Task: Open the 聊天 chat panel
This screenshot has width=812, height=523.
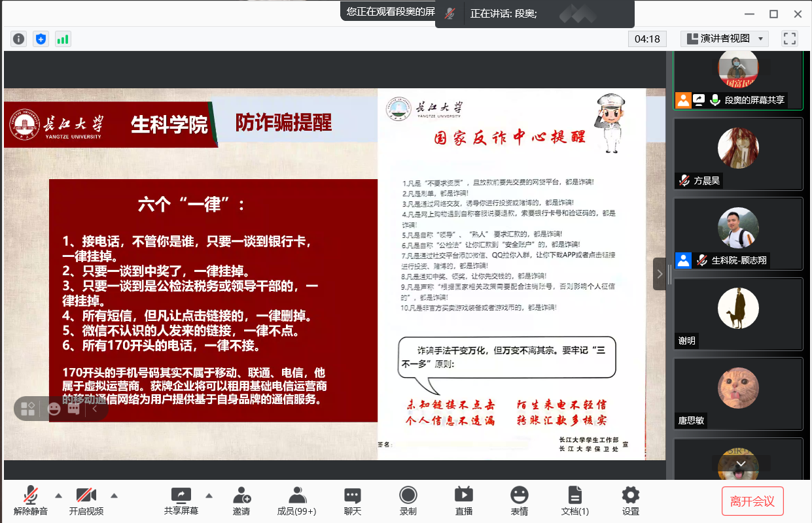Action: 353,501
